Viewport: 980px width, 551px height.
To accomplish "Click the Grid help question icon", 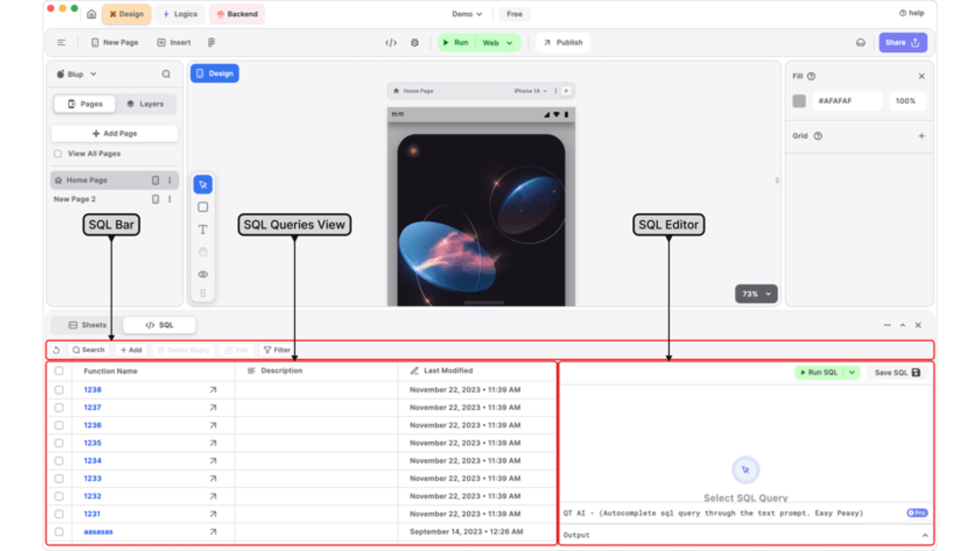I will pyautogui.click(x=818, y=136).
